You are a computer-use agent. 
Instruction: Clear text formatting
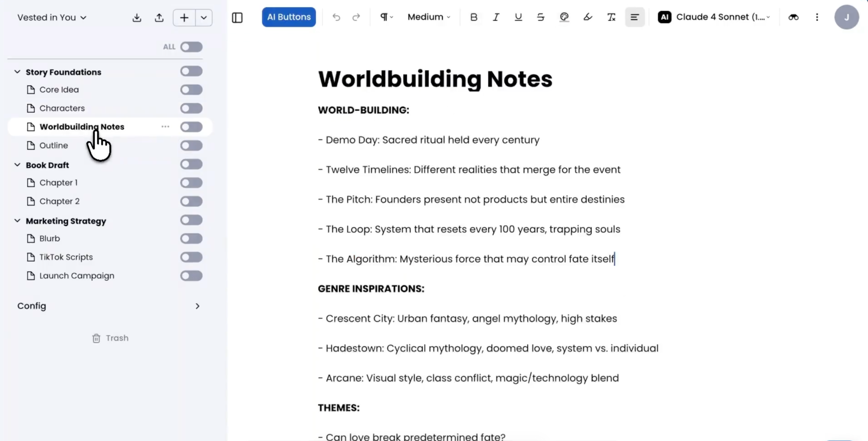tap(611, 17)
